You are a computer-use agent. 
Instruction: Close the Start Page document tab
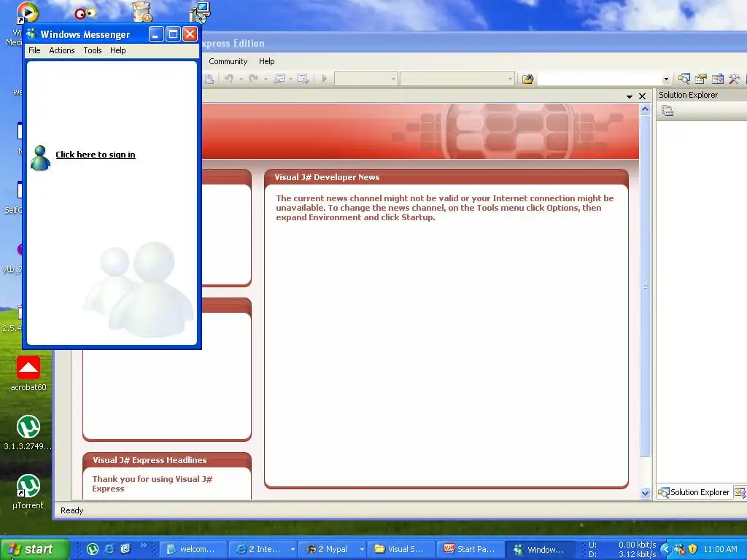pyautogui.click(x=642, y=96)
